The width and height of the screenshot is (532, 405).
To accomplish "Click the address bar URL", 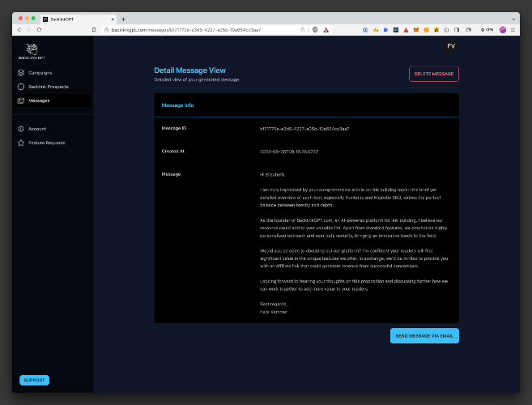I will (x=186, y=30).
